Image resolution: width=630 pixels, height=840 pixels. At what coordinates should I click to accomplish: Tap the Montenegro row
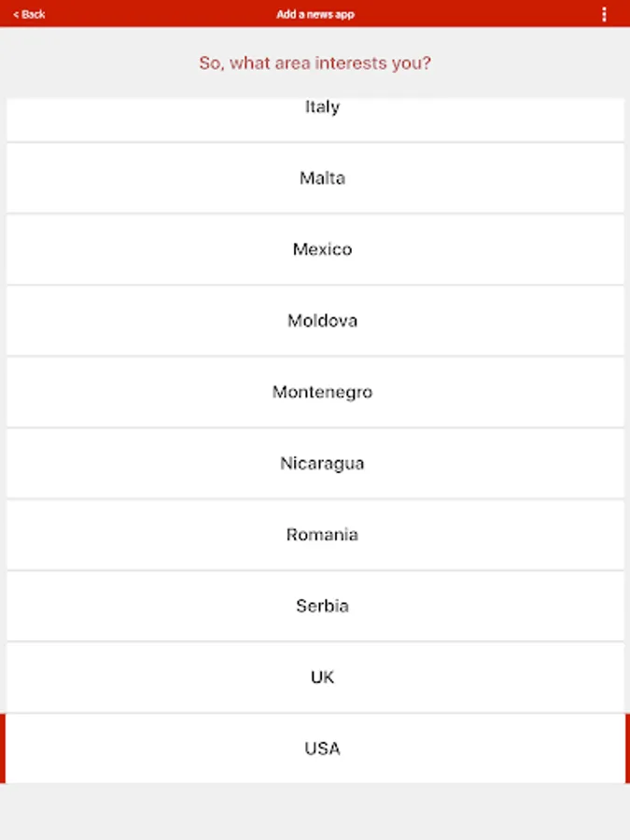pos(322,392)
